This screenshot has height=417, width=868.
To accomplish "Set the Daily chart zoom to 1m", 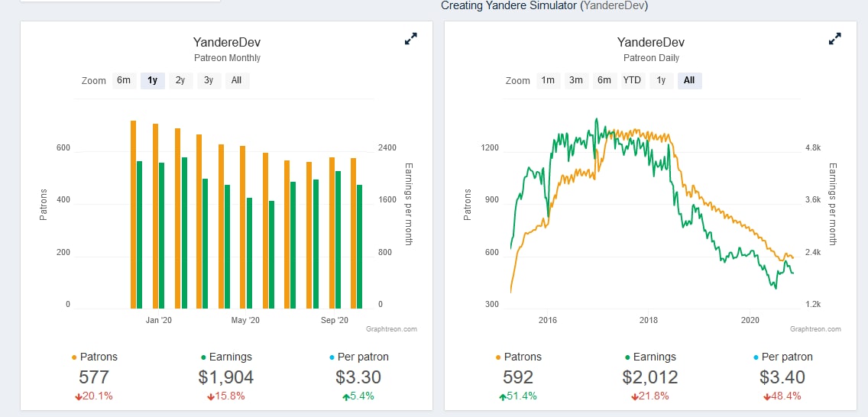I will 548,80.
